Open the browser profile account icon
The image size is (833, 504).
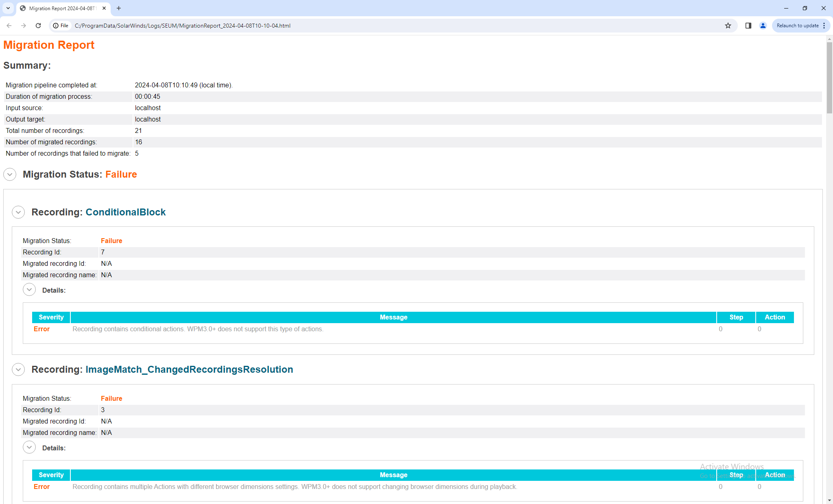coord(763,25)
